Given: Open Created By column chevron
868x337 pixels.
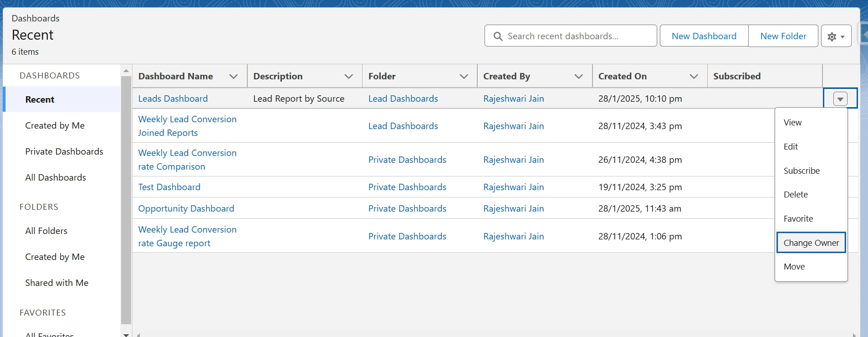Looking at the screenshot, I should [579, 76].
